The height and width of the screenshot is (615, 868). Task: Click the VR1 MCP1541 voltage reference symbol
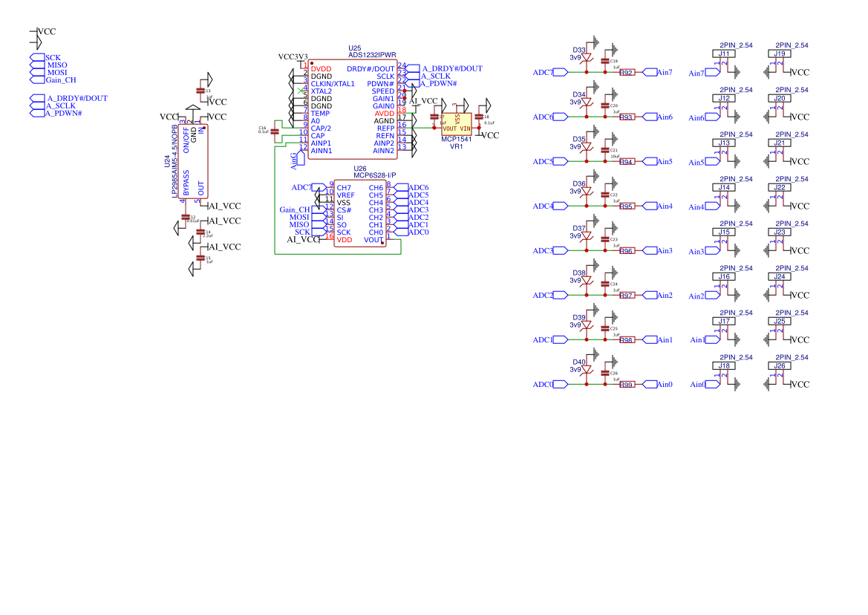[457, 125]
